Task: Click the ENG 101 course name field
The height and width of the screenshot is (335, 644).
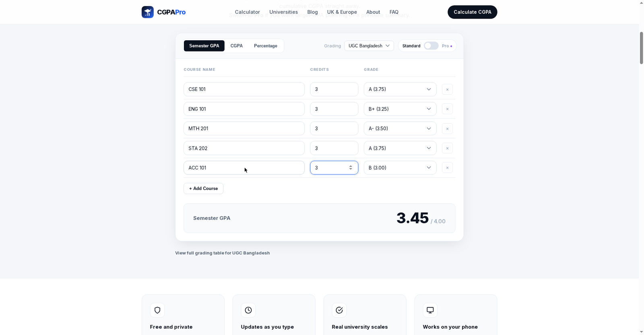Action: [244, 109]
